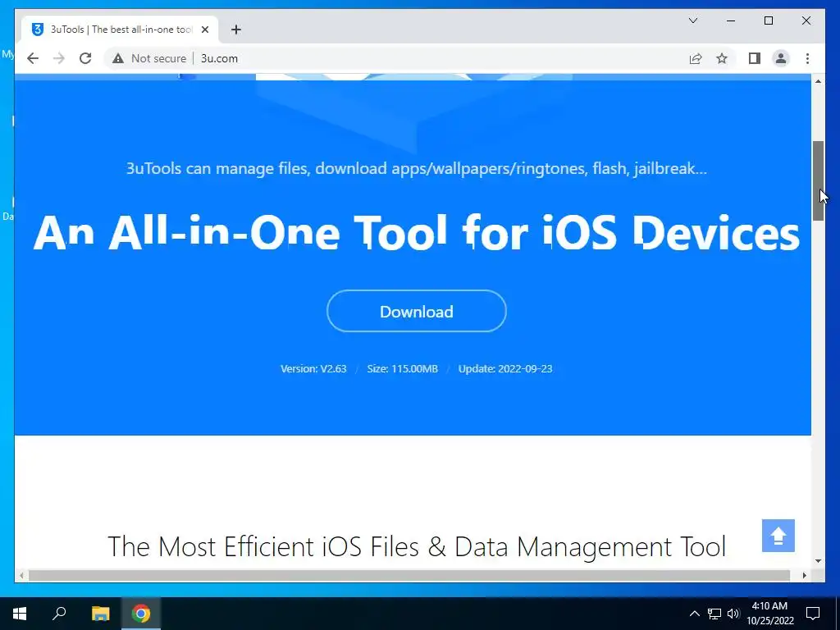Share this page via the share icon
The width and height of the screenshot is (840, 630).
(696, 58)
